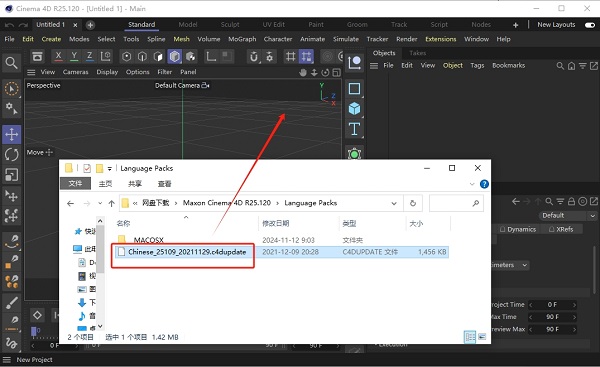Click the Redo arrow in Cinema 4D
Screen dimensions: 600x367
(x=24, y=25)
